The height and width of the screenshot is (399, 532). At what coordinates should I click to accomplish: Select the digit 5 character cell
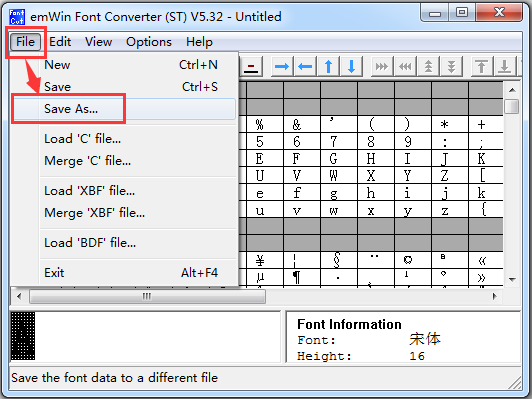coord(265,141)
